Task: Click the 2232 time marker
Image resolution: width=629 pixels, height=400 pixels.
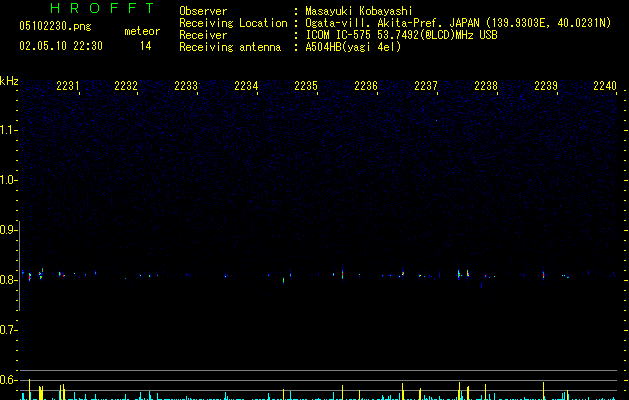Action: (126, 86)
